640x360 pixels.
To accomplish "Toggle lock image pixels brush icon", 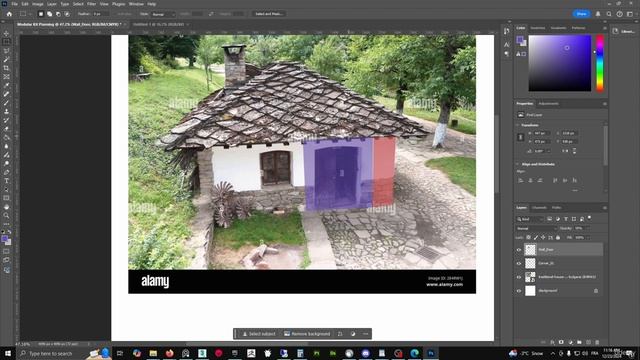I will [536, 238].
